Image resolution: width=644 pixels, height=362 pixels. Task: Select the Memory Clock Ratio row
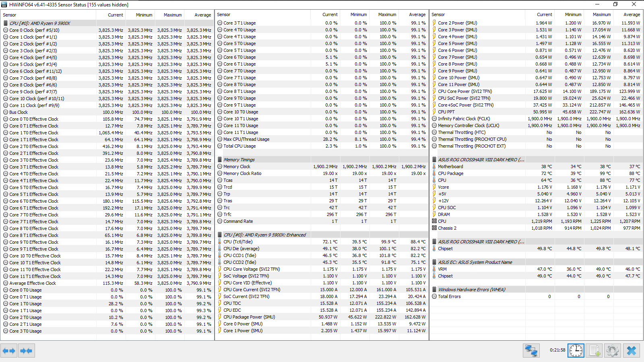(322, 173)
